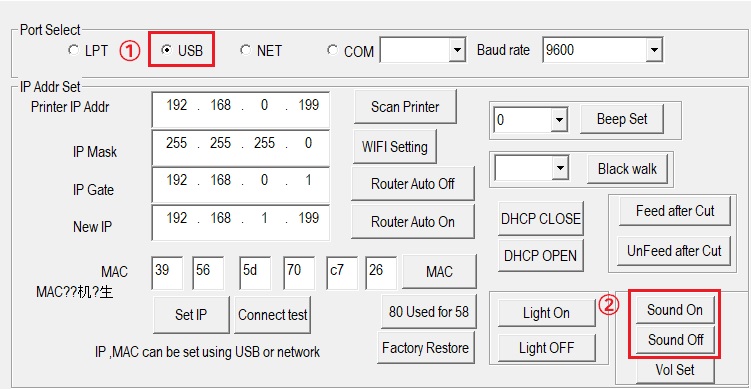Open WIFI Setting

395,147
